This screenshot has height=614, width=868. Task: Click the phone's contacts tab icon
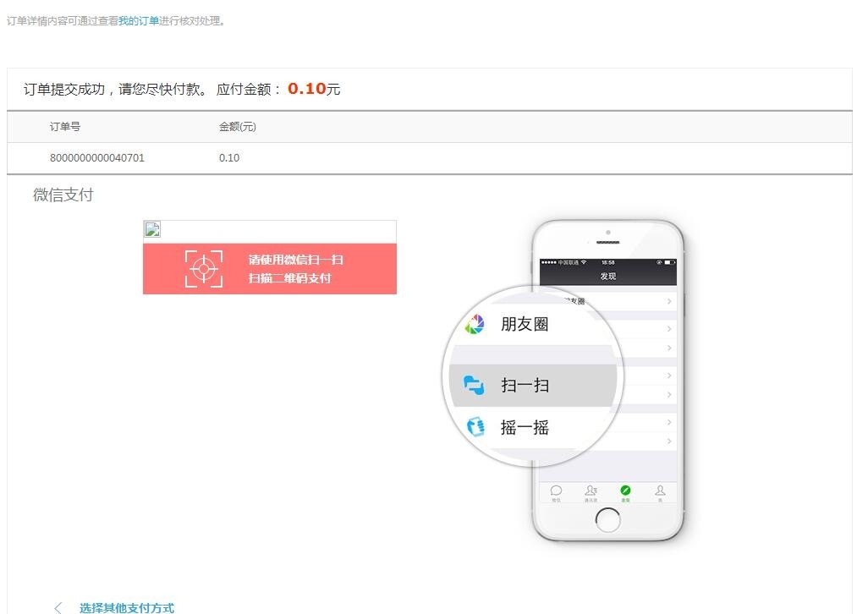pyautogui.click(x=591, y=491)
